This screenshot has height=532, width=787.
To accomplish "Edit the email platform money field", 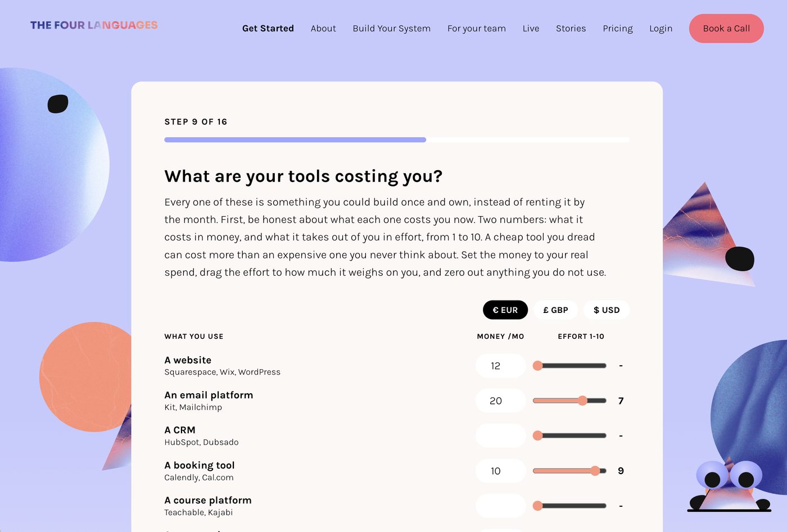I will pos(501,401).
